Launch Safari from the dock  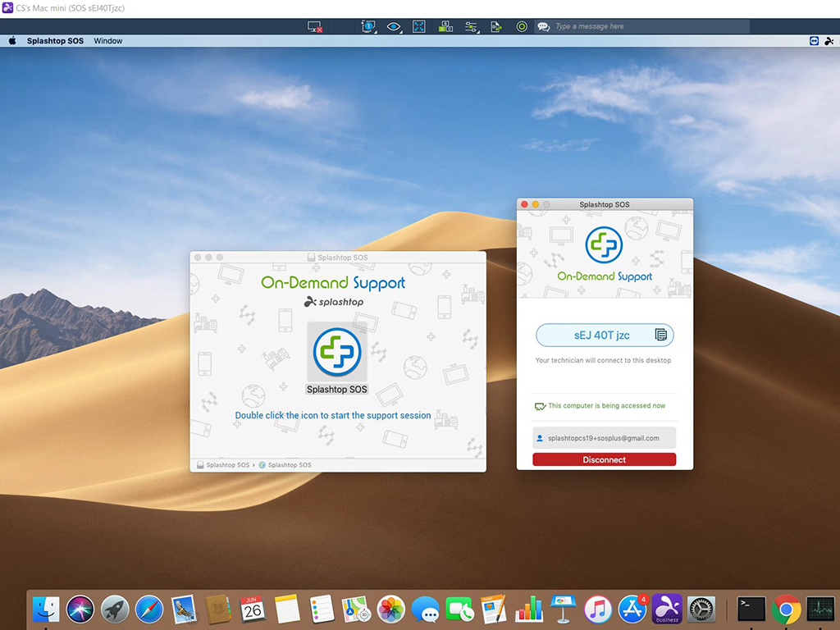point(149,609)
